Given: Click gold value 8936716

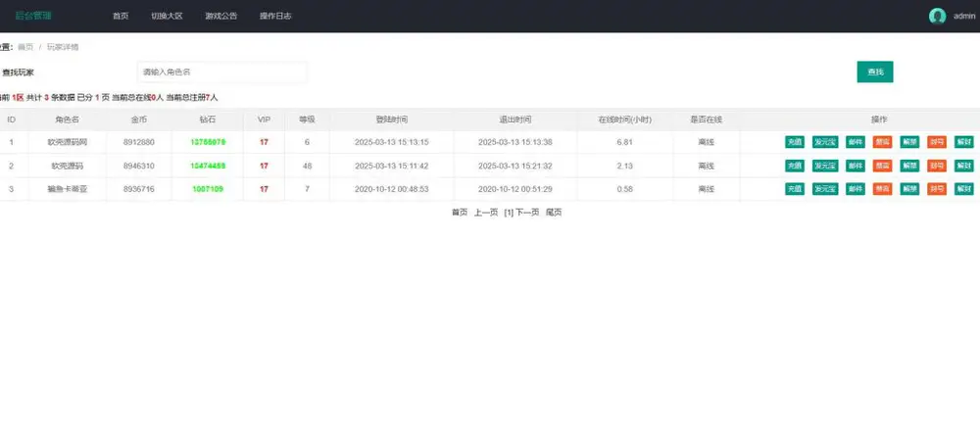Looking at the screenshot, I should 139,189.
